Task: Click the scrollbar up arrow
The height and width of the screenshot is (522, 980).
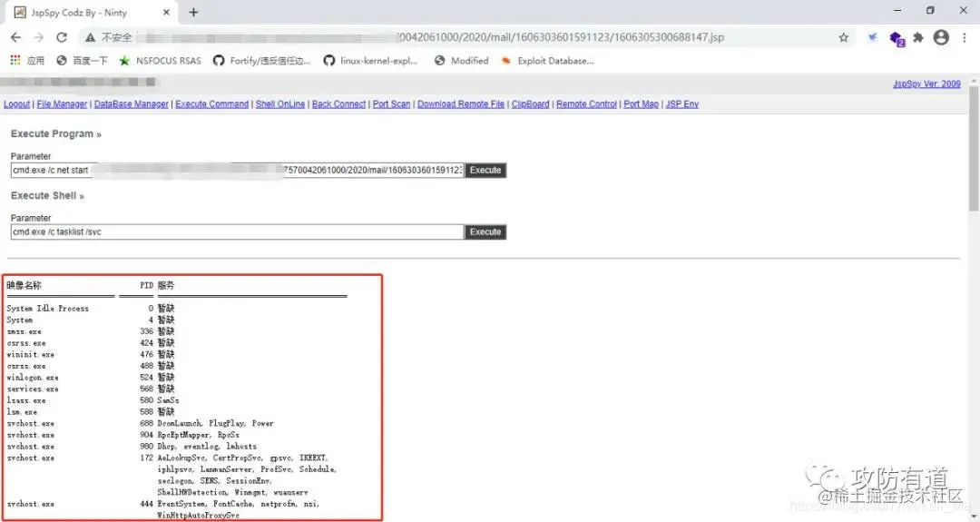Action: click(x=974, y=82)
